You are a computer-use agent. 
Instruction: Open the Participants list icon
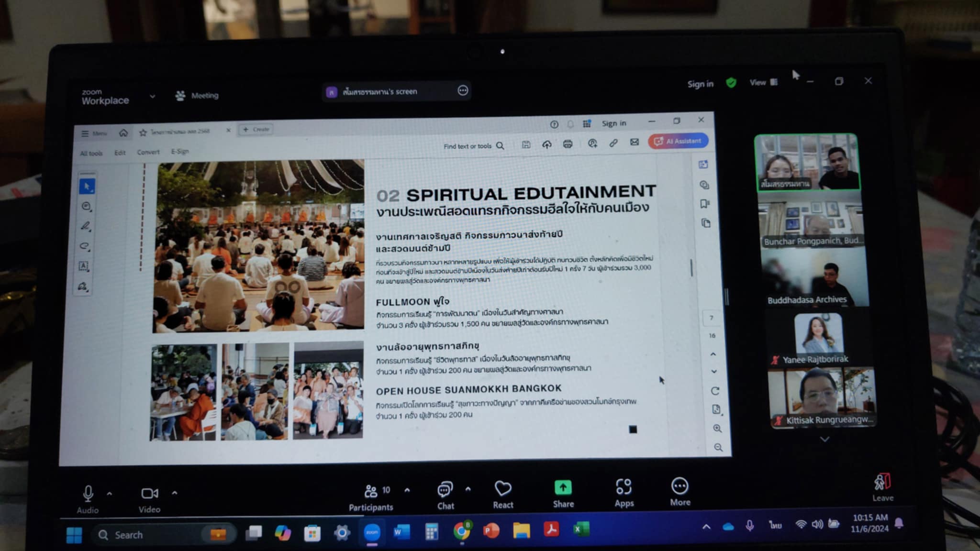click(x=371, y=491)
